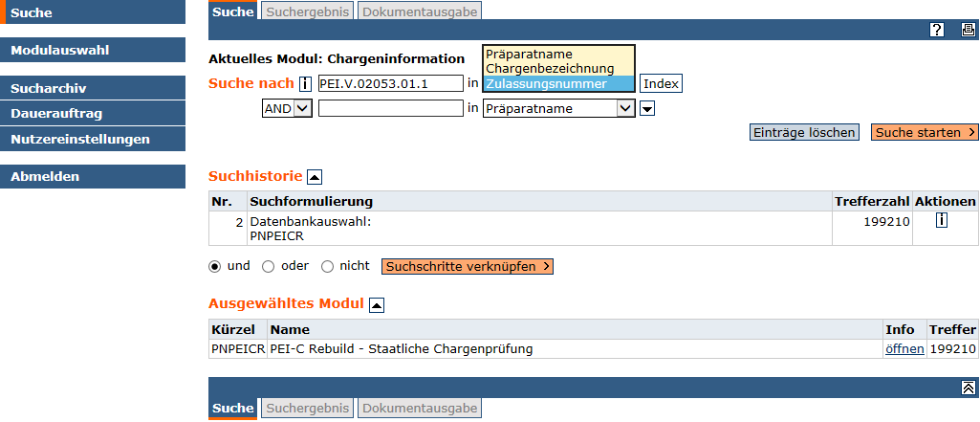Open the AND operator dropdown
Image resolution: width=980 pixels, height=422 pixels.
286,109
